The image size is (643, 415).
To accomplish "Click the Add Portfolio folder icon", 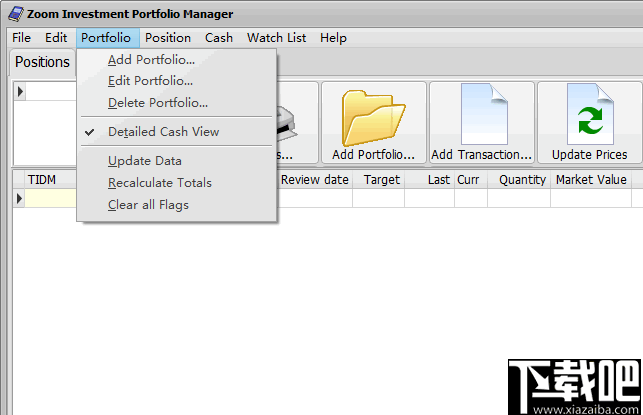I will click(374, 118).
